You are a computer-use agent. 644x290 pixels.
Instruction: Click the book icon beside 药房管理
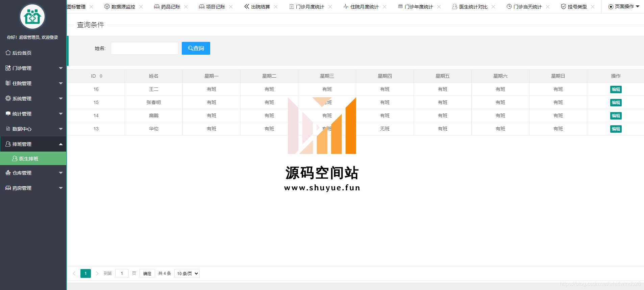coord(8,188)
